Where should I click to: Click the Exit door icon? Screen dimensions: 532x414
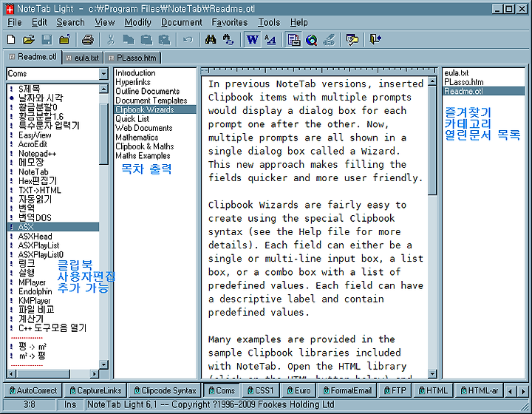[x=375, y=40]
